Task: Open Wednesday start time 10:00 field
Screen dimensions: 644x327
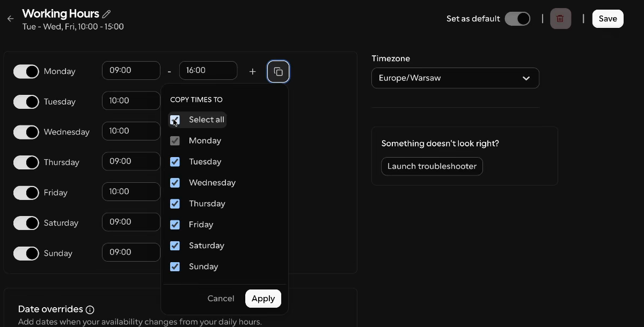Action: [131, 131]
